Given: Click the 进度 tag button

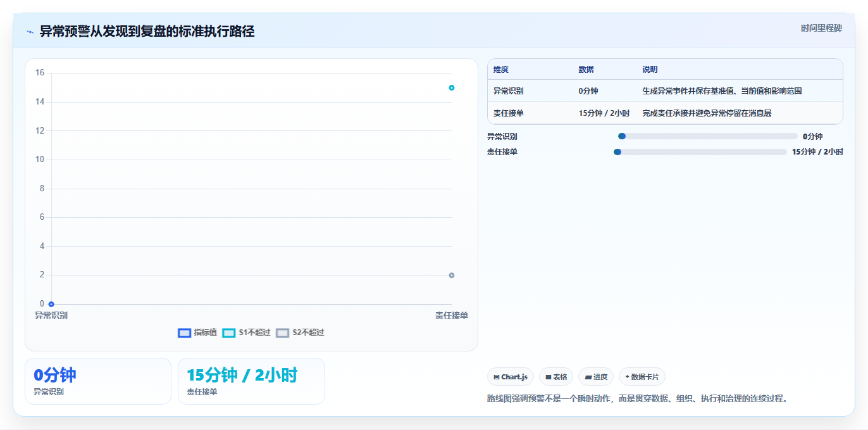Looking at the screenshot, I should [596, 377].
